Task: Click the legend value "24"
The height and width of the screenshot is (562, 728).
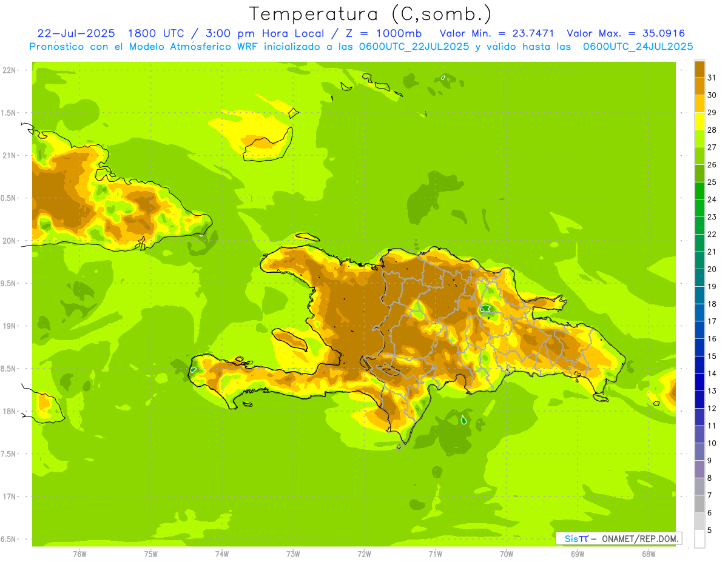Action: [712, 199]
